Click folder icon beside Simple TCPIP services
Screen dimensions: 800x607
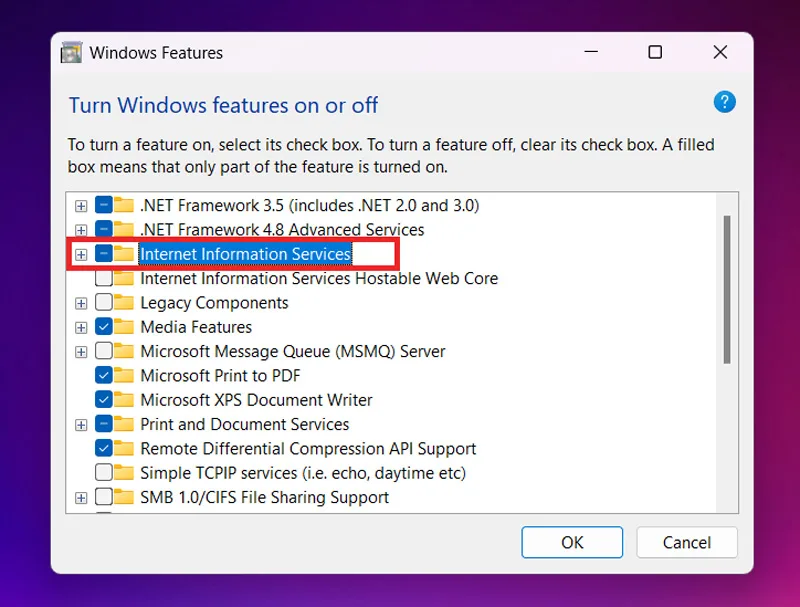[x=123, y=472]
